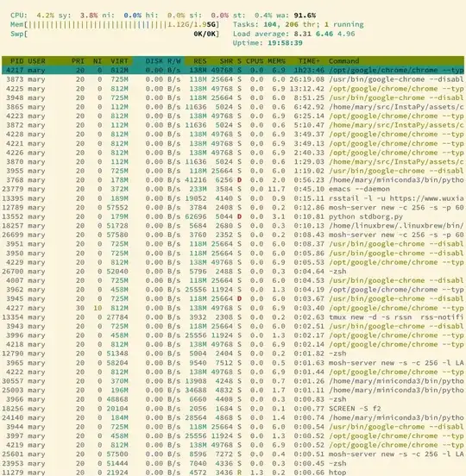Select InstaPy process with PID 3865
466x476 pixels.
[x=233, y=107]
